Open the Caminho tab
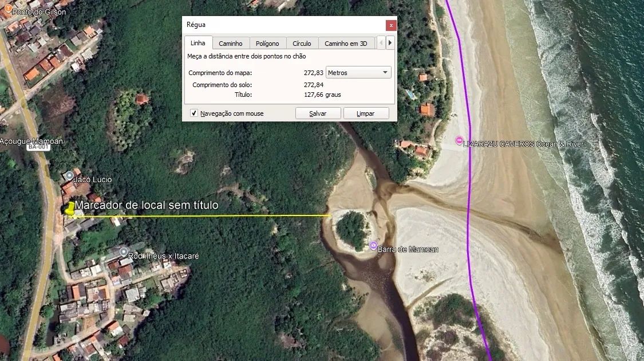This screenshot has height=361, width=644. click(x=231, y=44)
